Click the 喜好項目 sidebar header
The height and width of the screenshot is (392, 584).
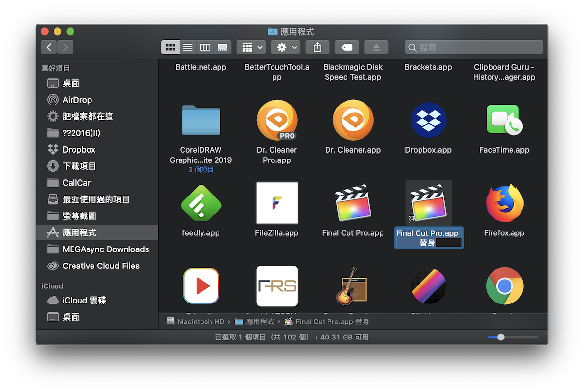pyautogui.click(x=56, y=69)
